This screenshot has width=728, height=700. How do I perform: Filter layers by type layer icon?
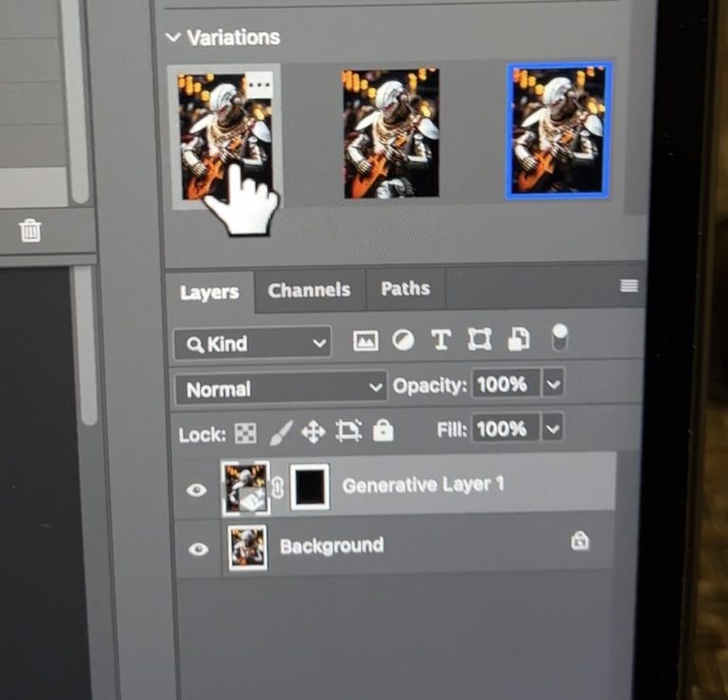[x=441, y=341]
